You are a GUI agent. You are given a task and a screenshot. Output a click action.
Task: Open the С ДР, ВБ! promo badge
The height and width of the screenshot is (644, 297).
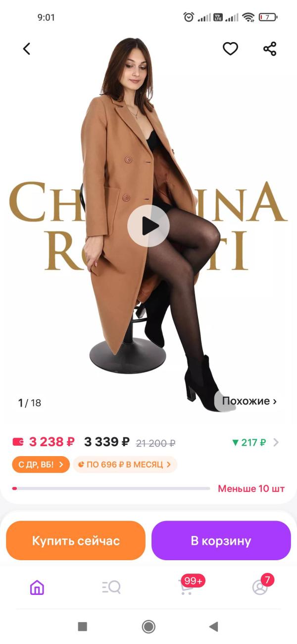pos(41,465)
